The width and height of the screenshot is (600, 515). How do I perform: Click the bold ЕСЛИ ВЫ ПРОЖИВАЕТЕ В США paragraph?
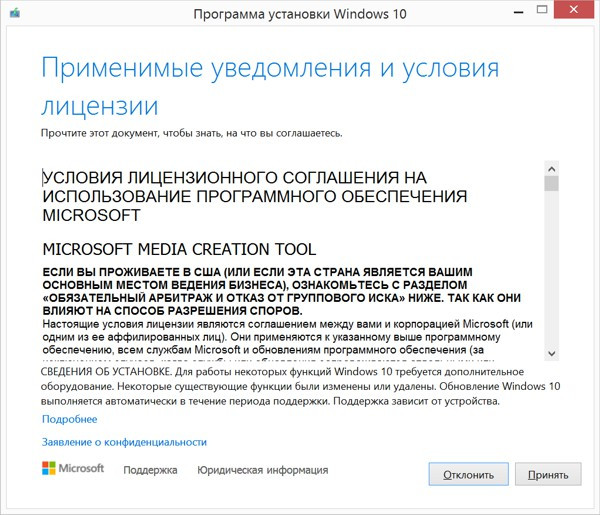tap(282, 291)
